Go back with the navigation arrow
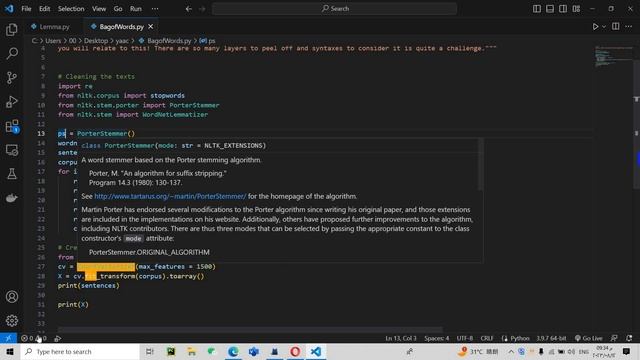Image resolution: width=640 pixels, height=360 pixels. click(189, 9)
